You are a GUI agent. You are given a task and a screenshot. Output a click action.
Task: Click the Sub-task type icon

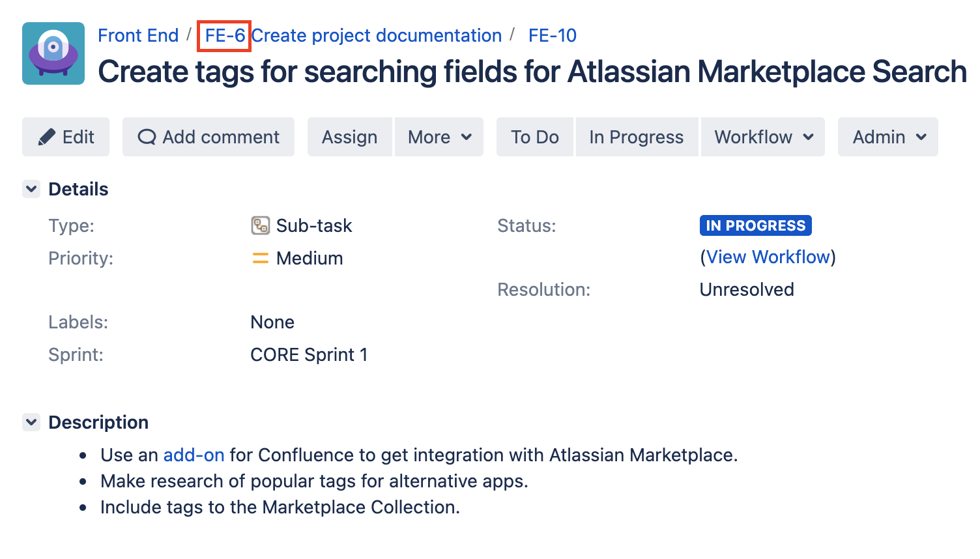click(260, 225)
